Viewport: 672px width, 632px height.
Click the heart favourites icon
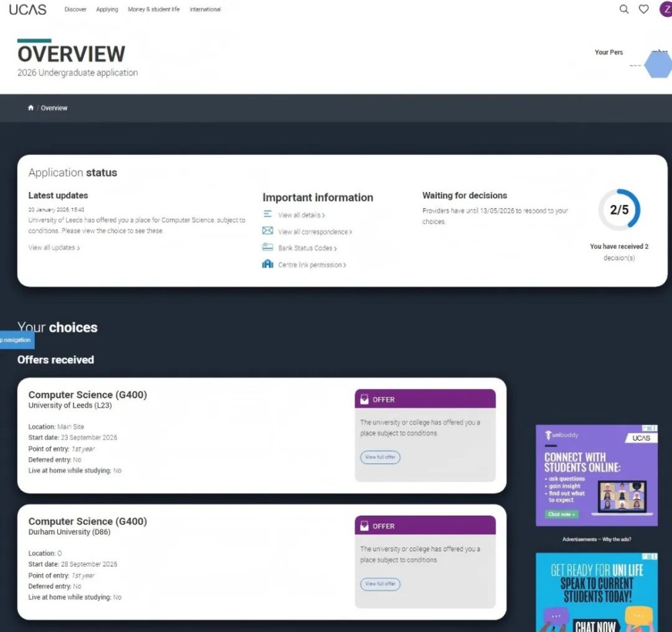tap(644, 9)
